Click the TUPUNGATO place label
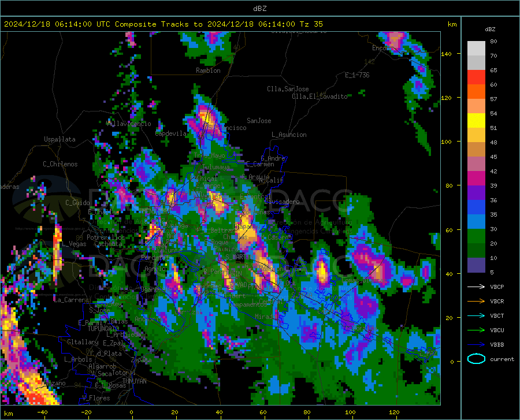Screen dimensions: 520x420 103,329
